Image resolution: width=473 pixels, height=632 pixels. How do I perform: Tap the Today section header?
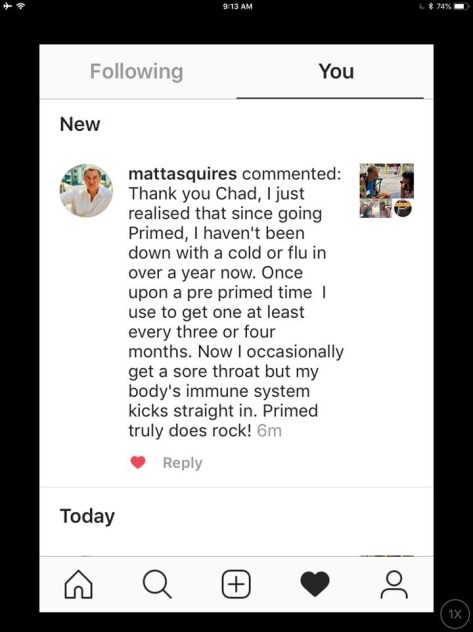click(x=87, y=516)
